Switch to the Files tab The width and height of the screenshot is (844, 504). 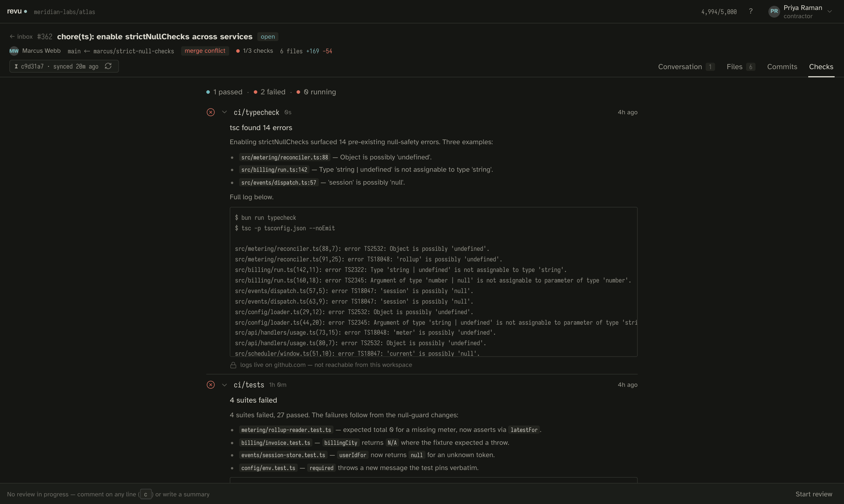point(741,67)
